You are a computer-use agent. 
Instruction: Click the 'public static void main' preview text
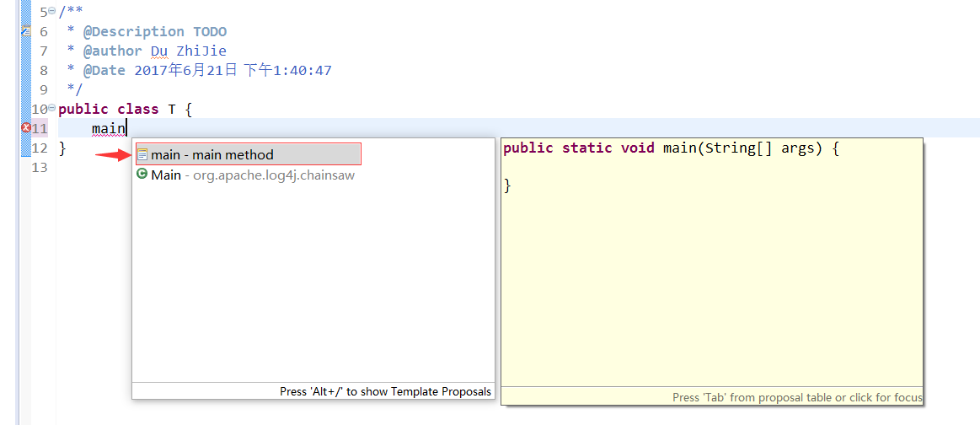click(672, 148)
